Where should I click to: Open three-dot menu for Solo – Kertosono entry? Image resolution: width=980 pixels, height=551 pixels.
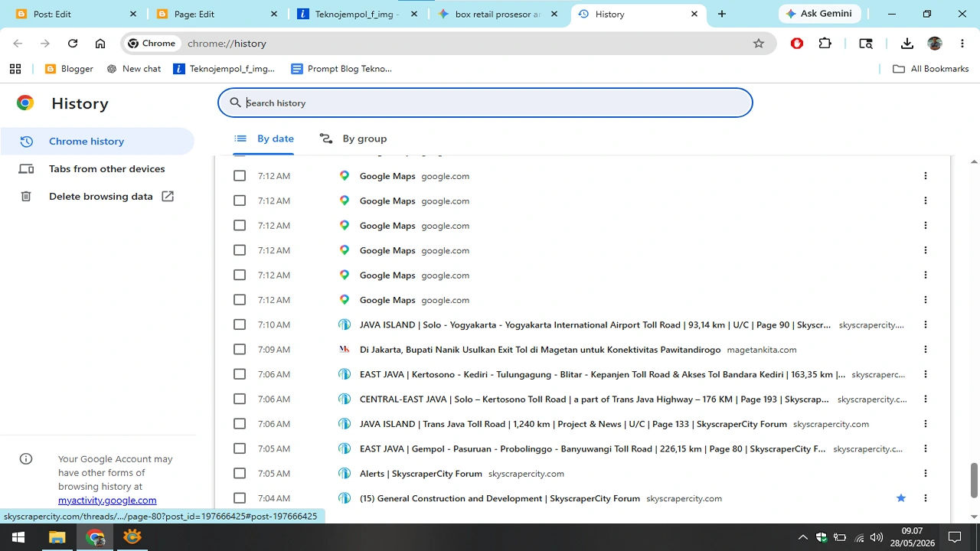pos(925,399)
